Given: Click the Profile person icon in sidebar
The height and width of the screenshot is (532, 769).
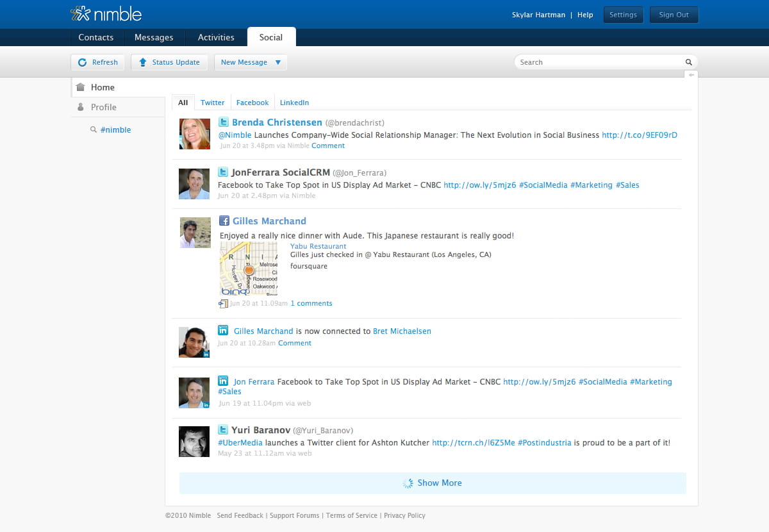Looking at the screenshot, I should click(81, 107).
